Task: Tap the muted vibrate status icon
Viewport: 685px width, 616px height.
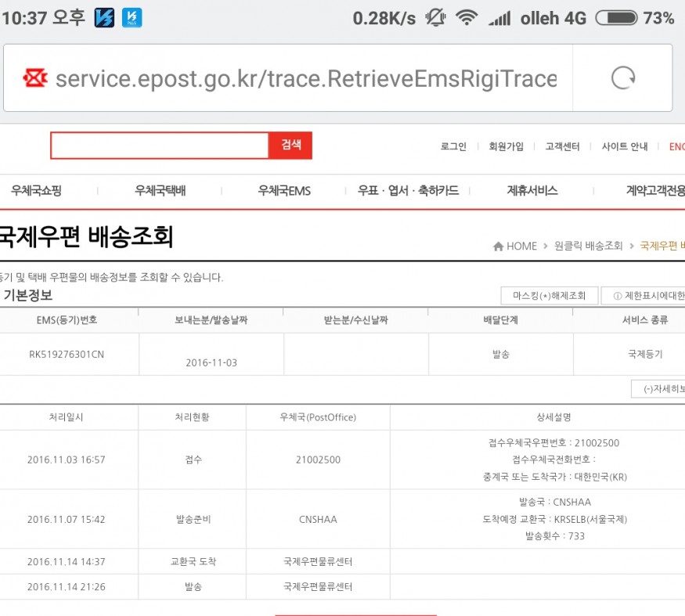Action: point(435,18)
